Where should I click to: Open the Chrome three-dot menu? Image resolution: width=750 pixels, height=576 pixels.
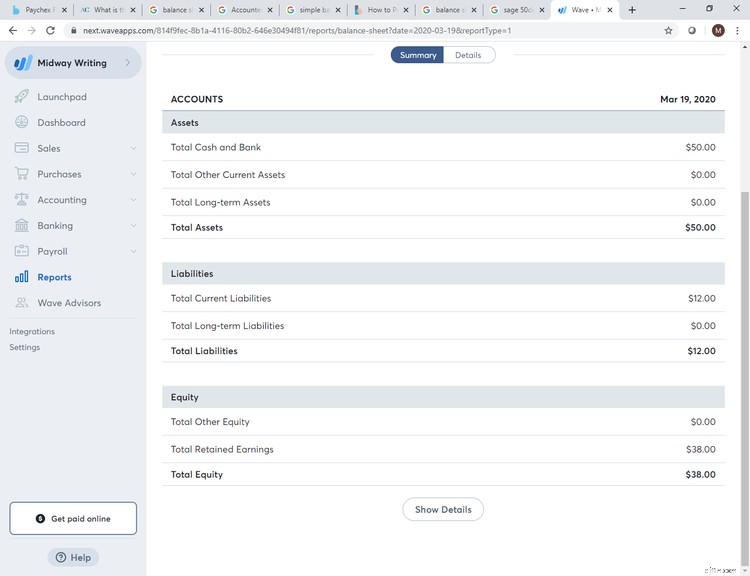(738, 31)
